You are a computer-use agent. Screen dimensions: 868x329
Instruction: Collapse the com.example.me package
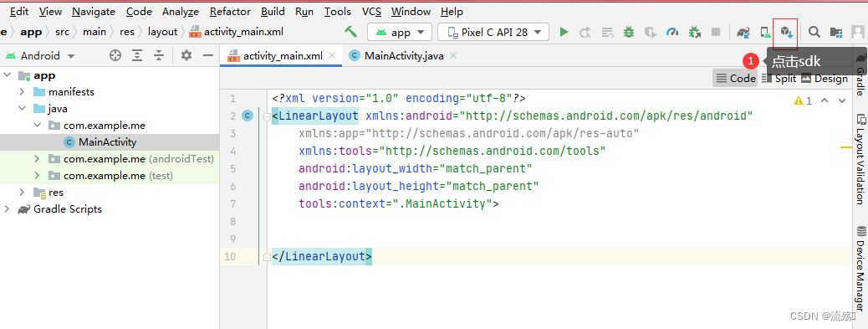click(37, 126)
